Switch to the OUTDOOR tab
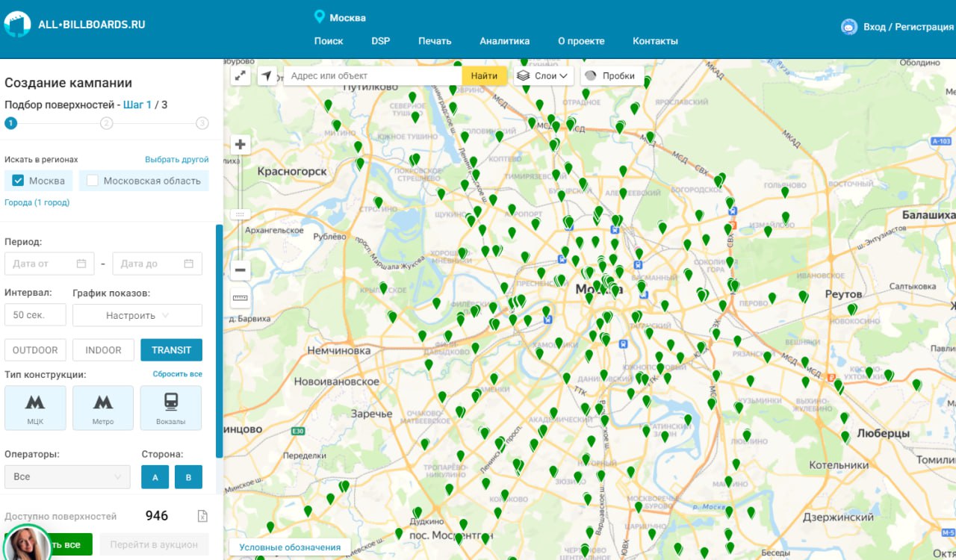Viewport: 956px width, 560px height. click(x=35, y=350)
